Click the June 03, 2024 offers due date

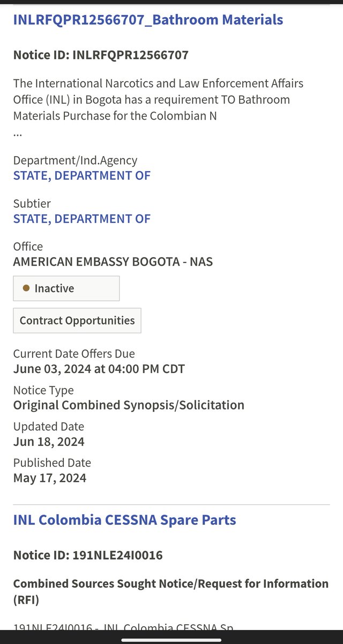[99, 369]
